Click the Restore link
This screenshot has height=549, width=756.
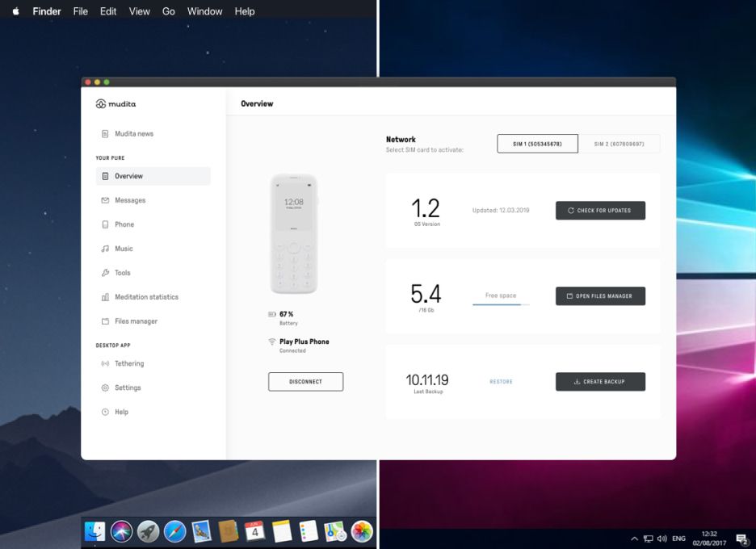click(x=501, y=382)
